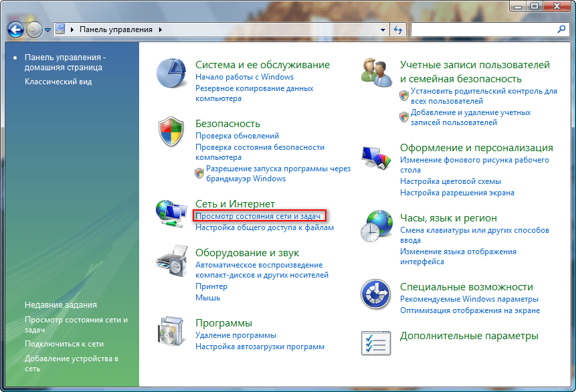
Task: Click the Forward arrow navigation button
Action: click(34, 29)
